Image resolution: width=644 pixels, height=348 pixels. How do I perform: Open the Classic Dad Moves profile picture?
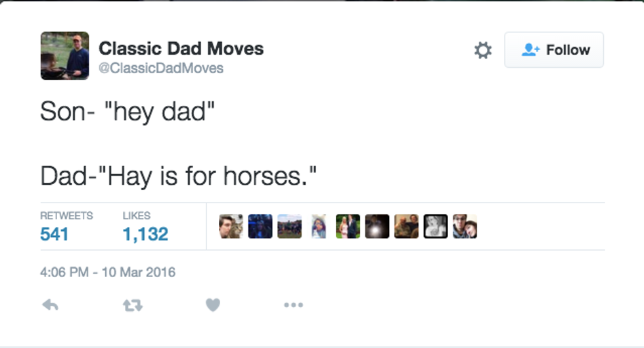64,56
